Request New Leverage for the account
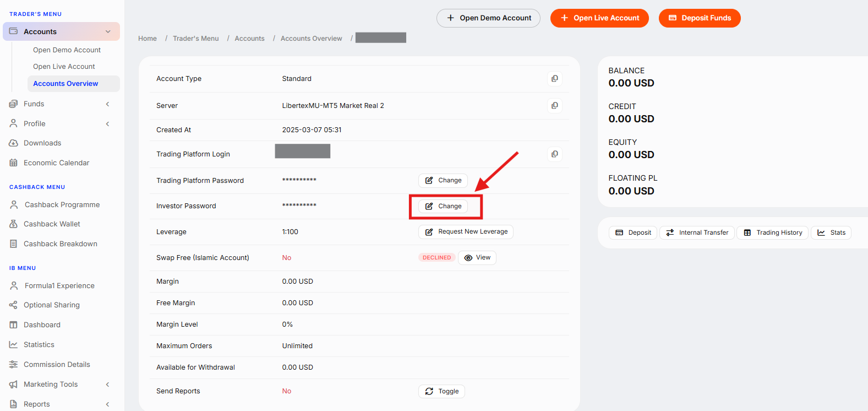This screenshot has height=411, width=868. [466, 232]
